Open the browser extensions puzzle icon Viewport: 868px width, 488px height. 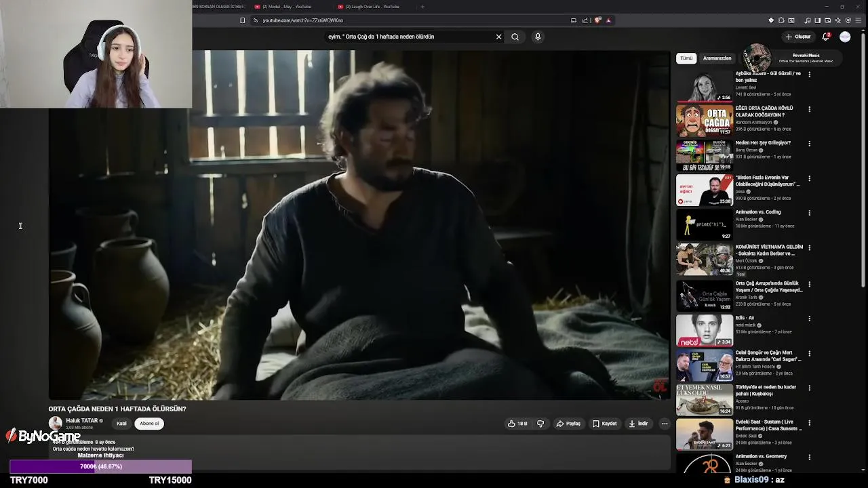tap(781, 20)
